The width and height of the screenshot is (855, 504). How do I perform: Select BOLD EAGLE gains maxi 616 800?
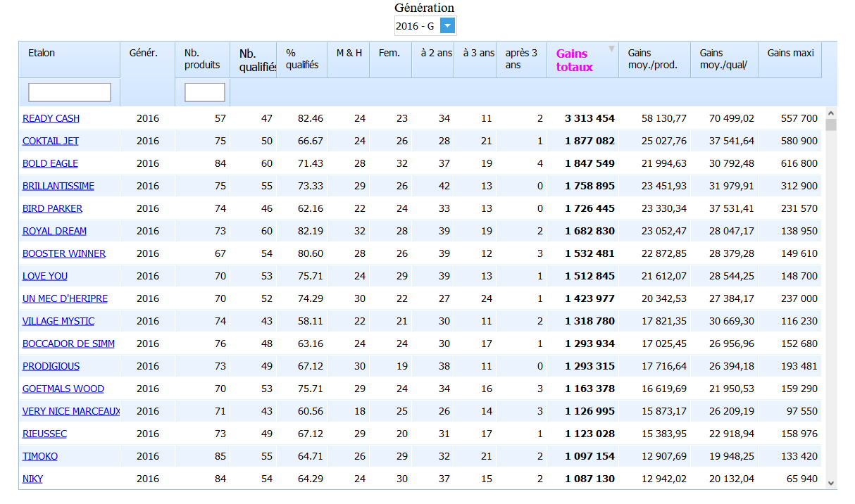[799, 163]
